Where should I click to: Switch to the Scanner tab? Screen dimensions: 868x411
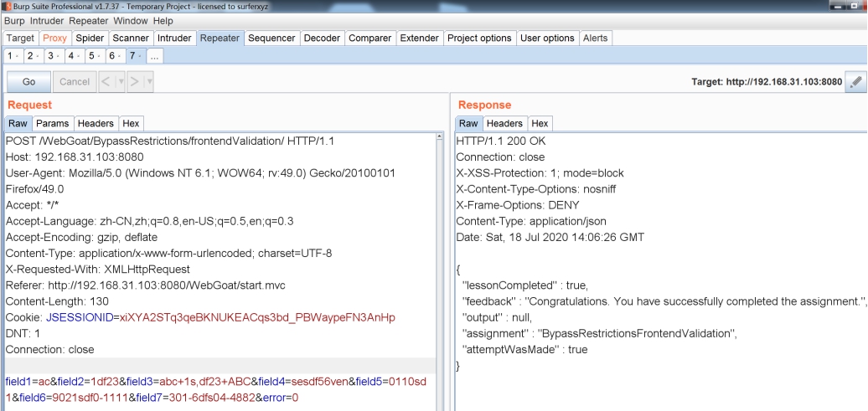(131, 39)
